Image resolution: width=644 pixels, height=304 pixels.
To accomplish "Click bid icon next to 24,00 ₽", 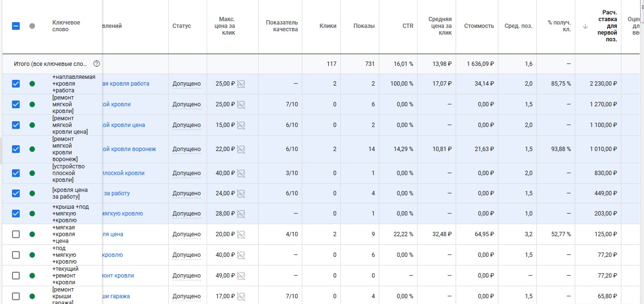I will click(241, 193).
